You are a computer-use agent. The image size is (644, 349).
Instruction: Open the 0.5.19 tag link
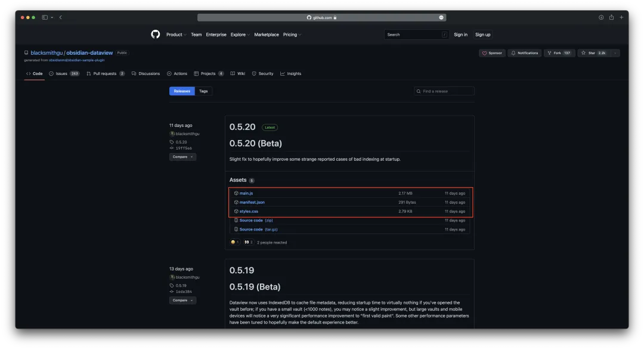click(x=181, y=285)
